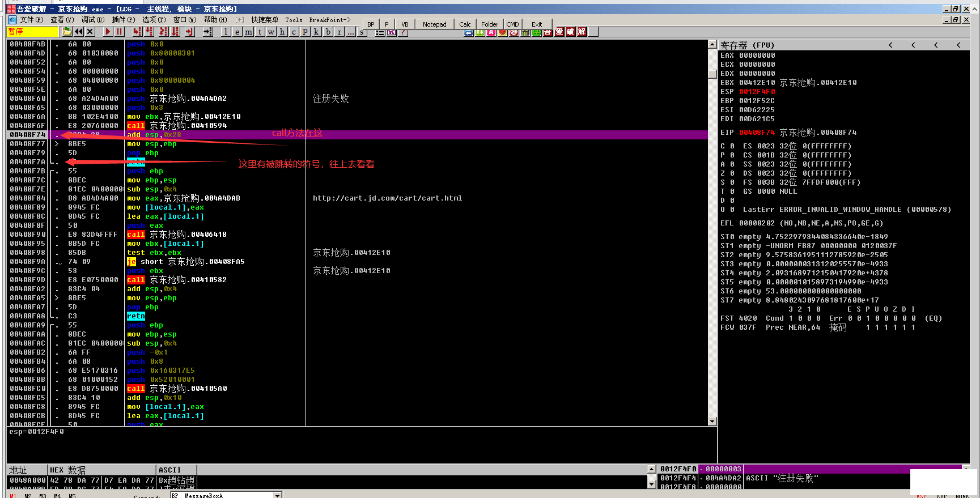Click the red '吾' toolbar icon
Screen dimensions: 980x498
click(548, 32)
